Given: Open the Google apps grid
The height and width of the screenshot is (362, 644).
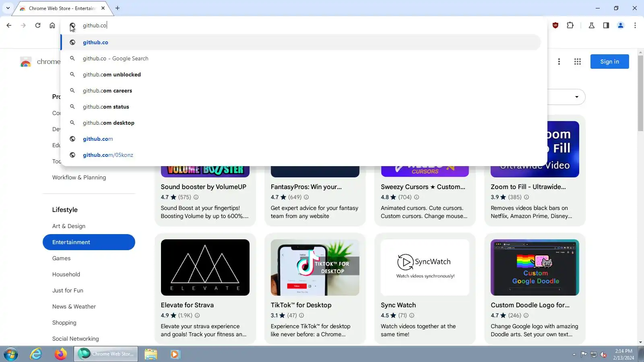Looking at the screenshot, I should [x=577, y=62].
